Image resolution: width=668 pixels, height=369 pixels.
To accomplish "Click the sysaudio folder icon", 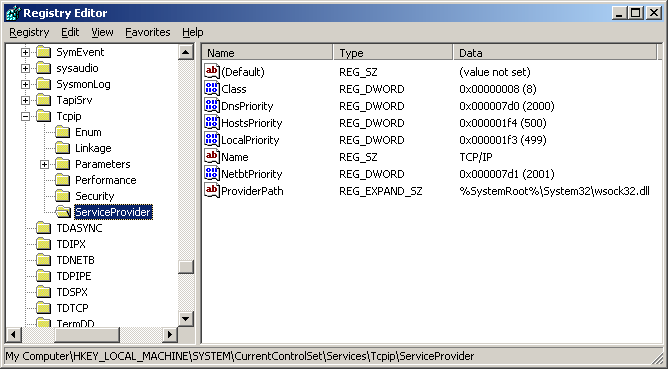I will [43, 68].
